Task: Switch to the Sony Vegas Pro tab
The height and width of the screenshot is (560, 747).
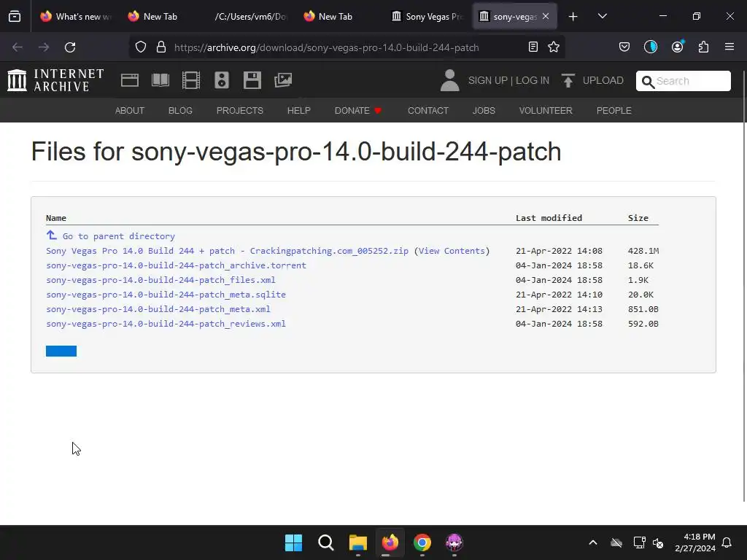Action: coord(427,17)
